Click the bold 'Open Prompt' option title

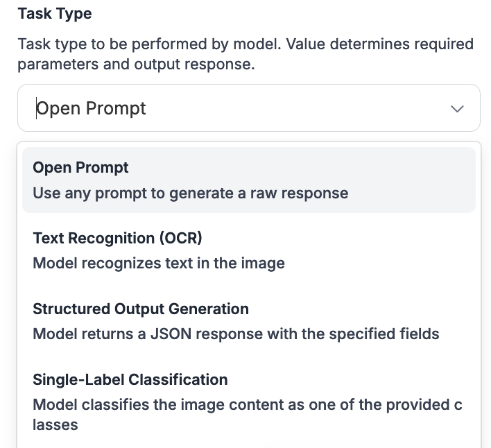click(80, 167)
